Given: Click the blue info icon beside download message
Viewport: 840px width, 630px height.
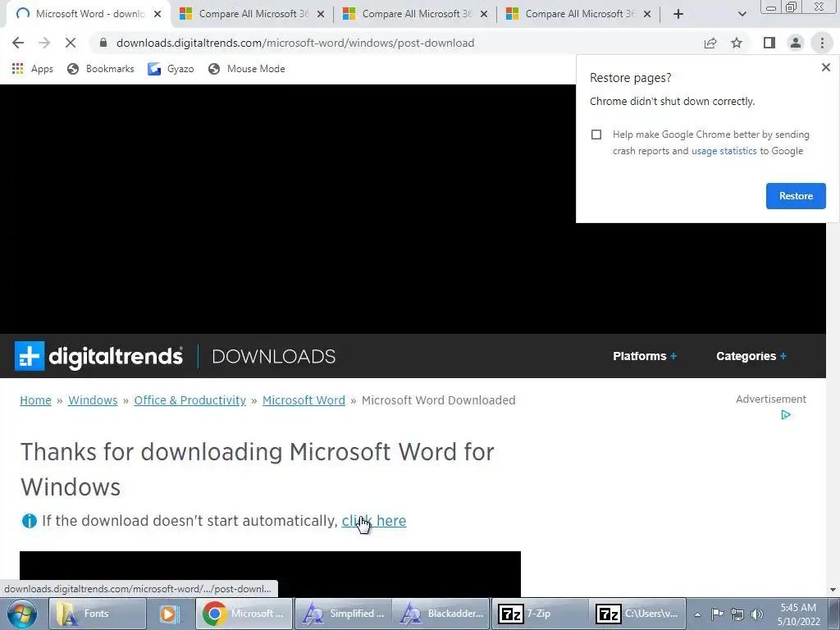Looking at the screenshot, I should pos(29,521).
